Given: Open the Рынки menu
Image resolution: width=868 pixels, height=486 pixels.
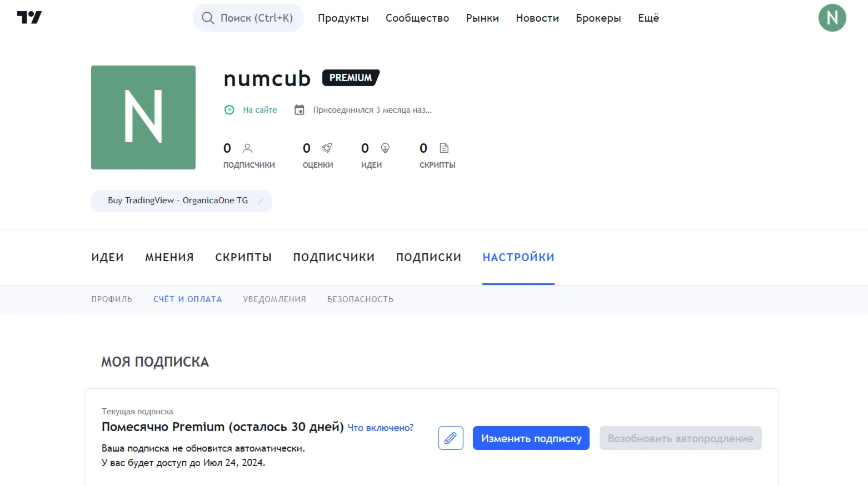Looking at the screenshot, I should tap(482, 18).
